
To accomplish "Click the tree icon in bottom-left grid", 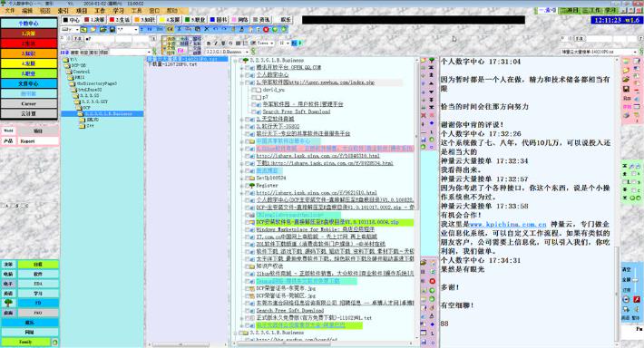I will [8, 303].
